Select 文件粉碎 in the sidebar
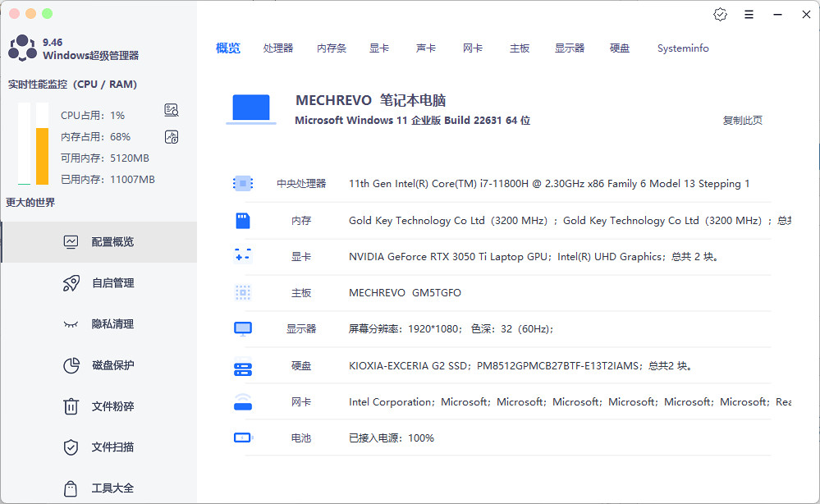820x504 pixels. pos(98,406)
